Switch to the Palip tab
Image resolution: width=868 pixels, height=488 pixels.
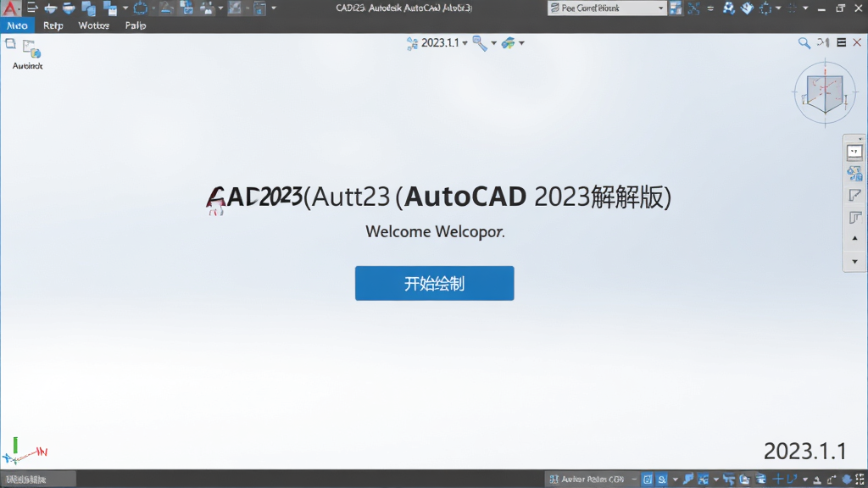[136, 25]
